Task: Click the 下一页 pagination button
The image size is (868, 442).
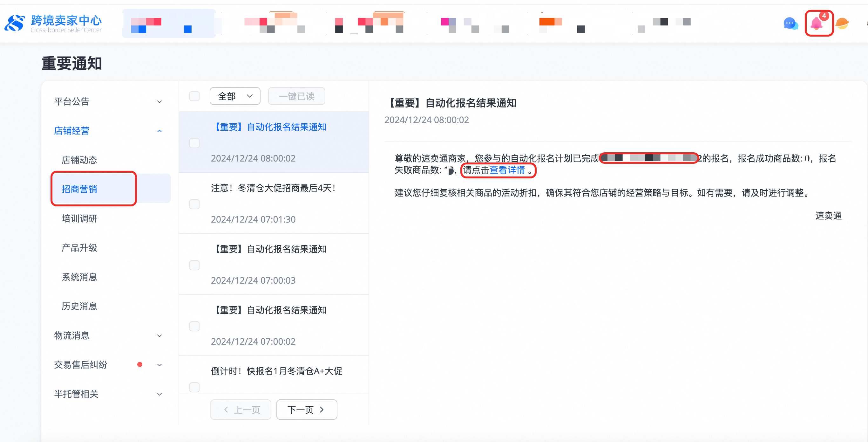Action: (306, 409)
